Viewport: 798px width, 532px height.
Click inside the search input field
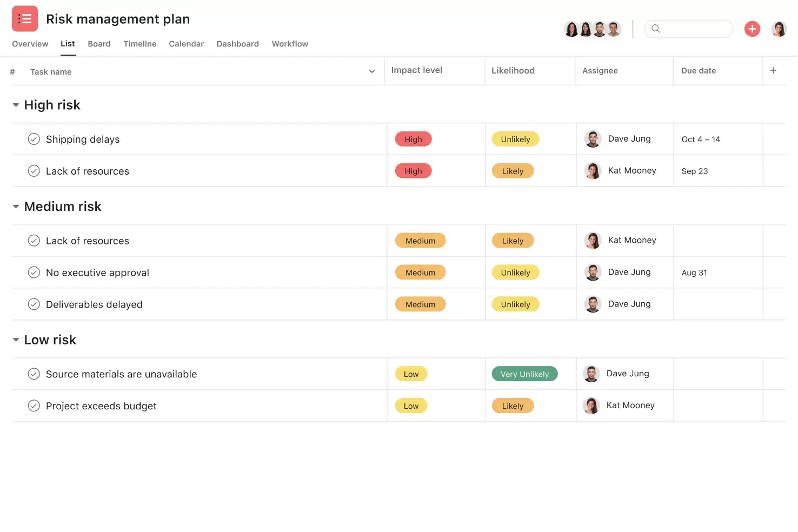point(692,29)
